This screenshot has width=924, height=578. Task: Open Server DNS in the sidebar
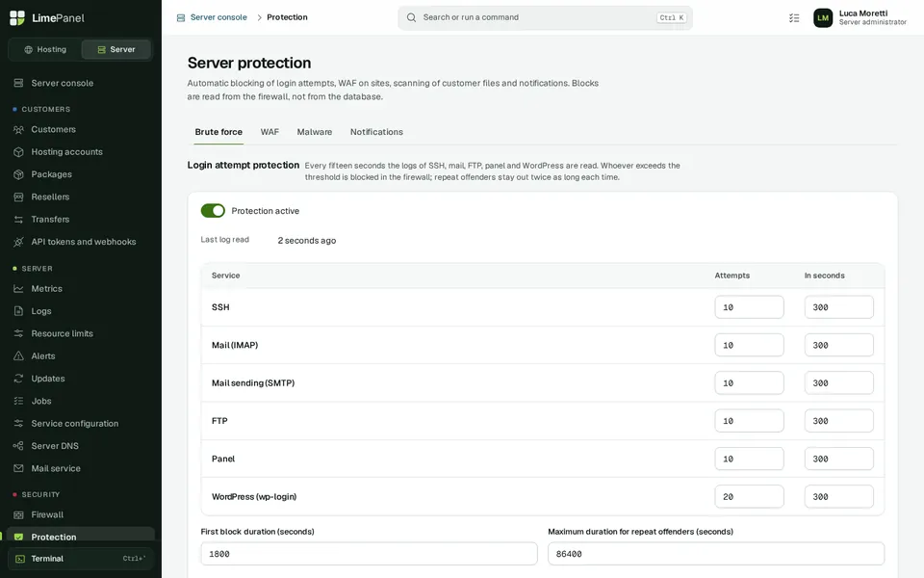click(81, 445)
